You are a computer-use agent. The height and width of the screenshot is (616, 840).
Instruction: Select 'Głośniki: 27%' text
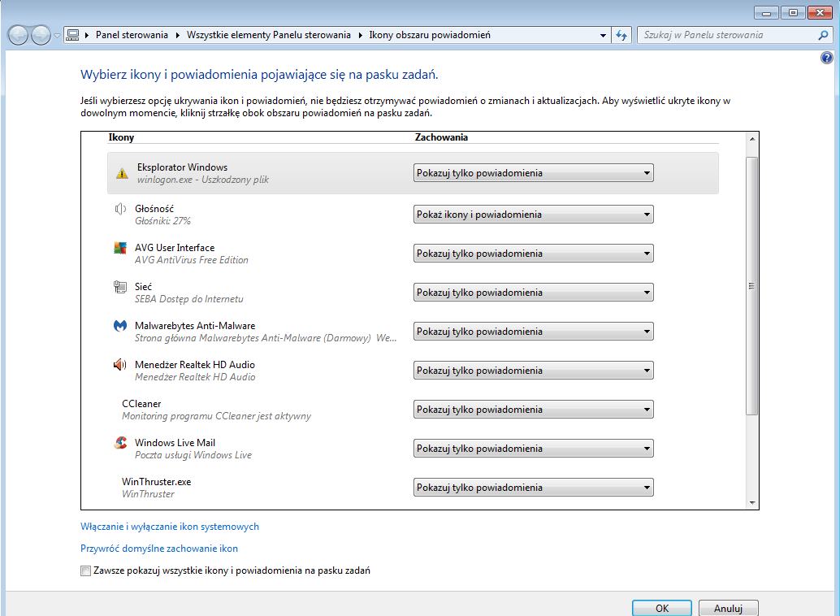(162, 221)
